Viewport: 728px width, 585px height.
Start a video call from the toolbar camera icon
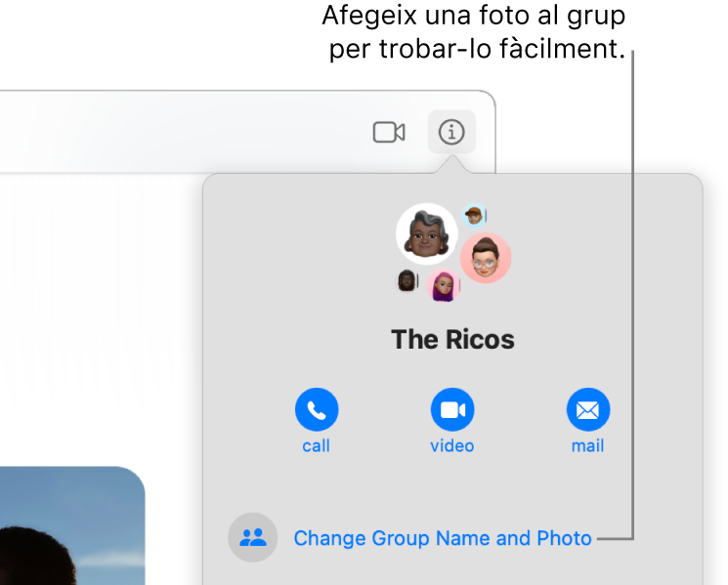(389, 132)
